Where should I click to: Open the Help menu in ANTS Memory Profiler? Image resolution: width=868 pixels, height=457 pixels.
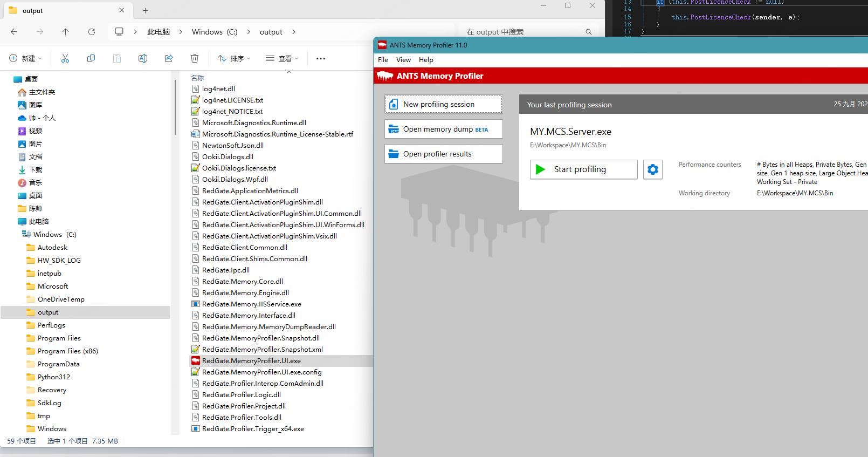(426, 60)
